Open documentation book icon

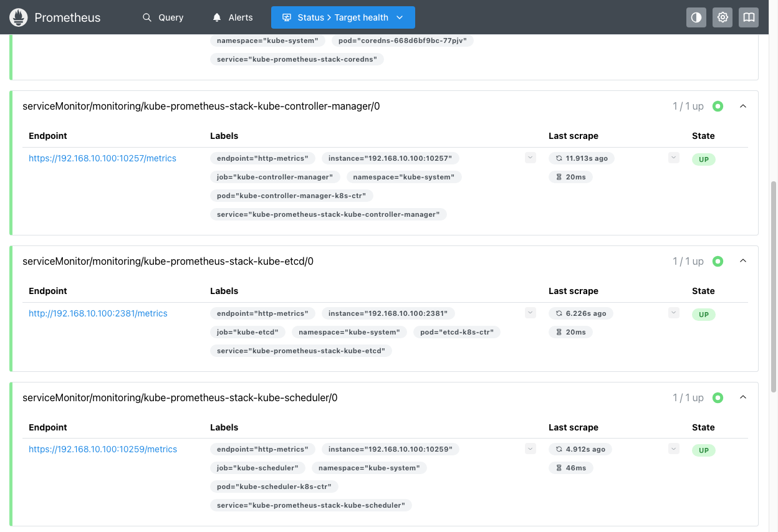(749, 17)
